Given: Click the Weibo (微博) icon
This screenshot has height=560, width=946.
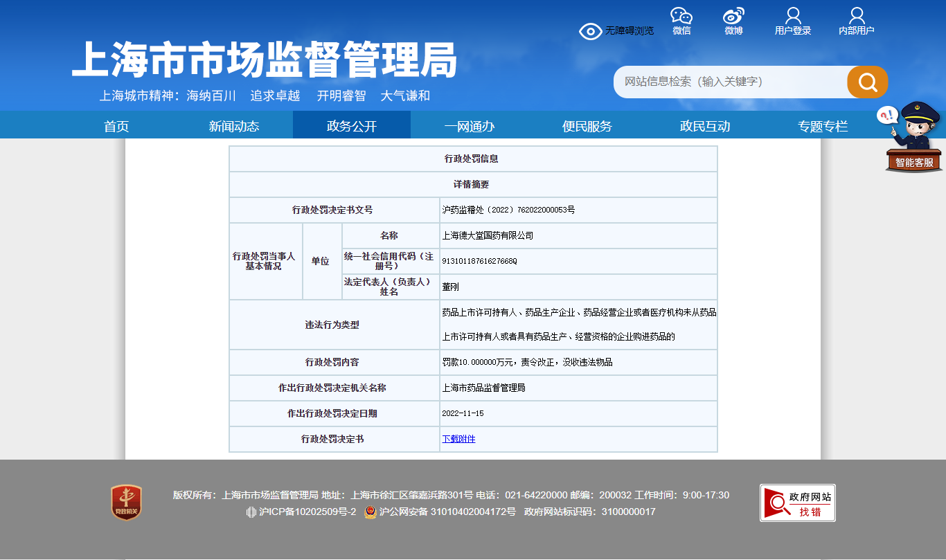Looking at the screenshot, I should (x=733, y=16).
